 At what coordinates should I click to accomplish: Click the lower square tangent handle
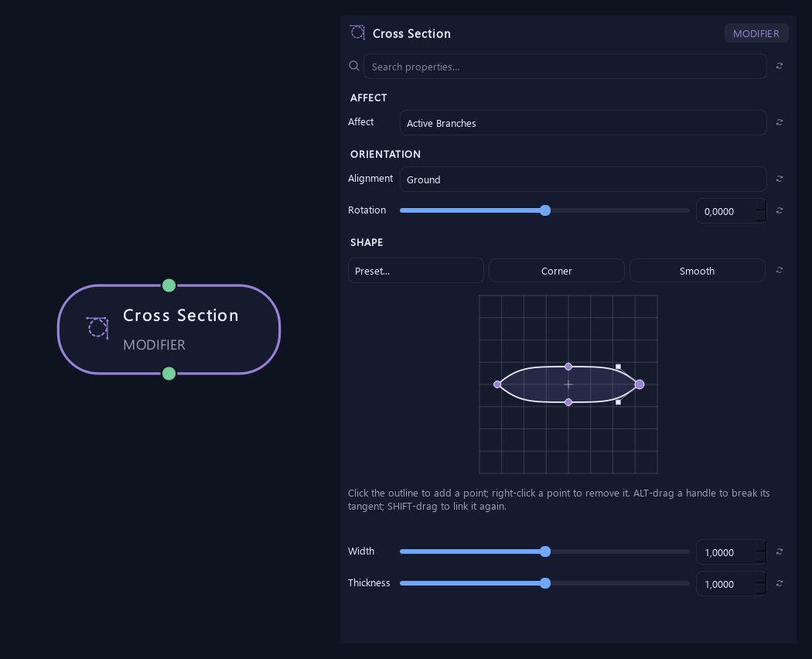pos(618,402)
